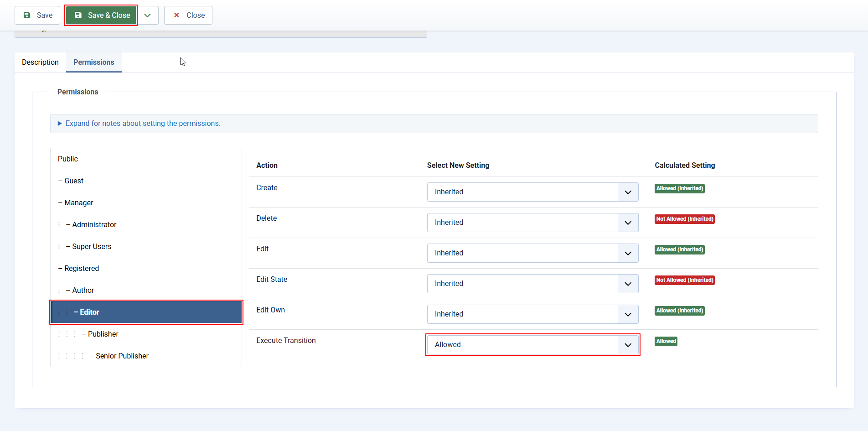Screen dimensions: 868x431
Task: Choose the Registered user group
Action: click(82, 268)
